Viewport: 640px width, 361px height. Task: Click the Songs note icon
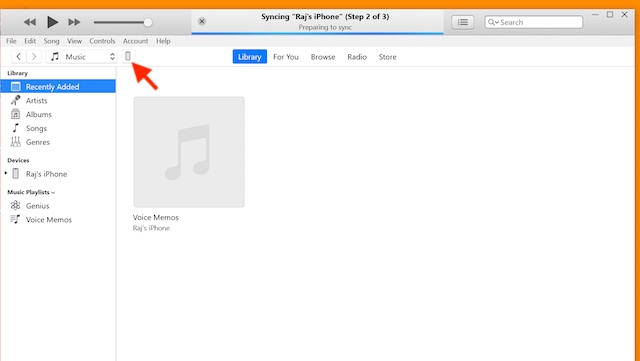click(16, 128)
